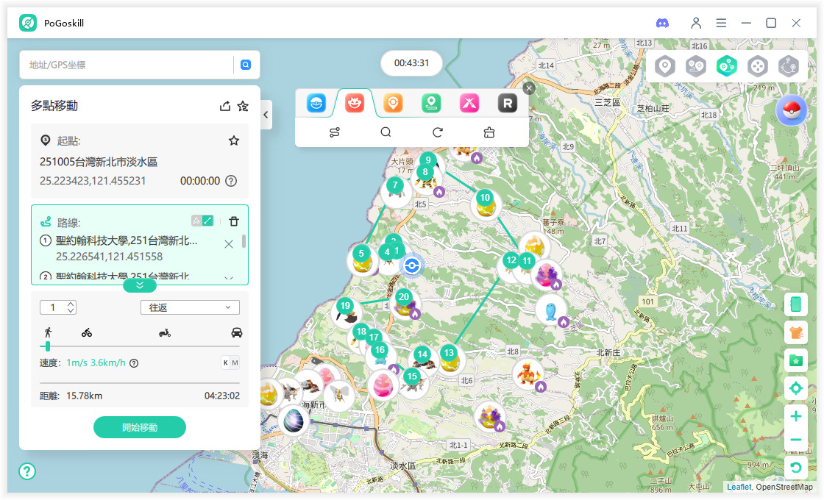Zoom in the map with plus button
824x500 pixels.
point(796,416)
